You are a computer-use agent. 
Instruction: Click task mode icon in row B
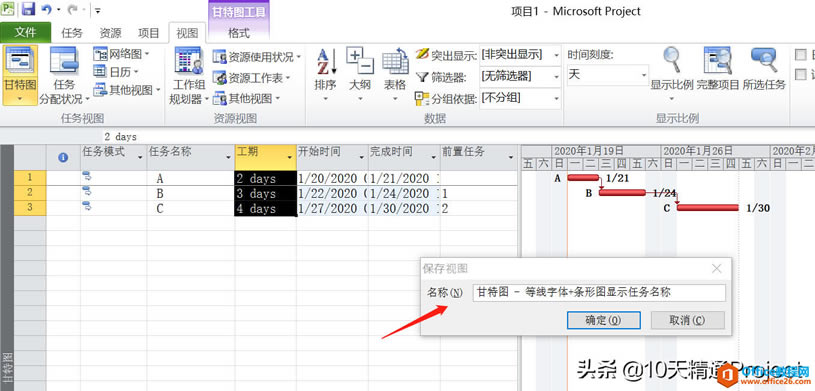[87, 191]
